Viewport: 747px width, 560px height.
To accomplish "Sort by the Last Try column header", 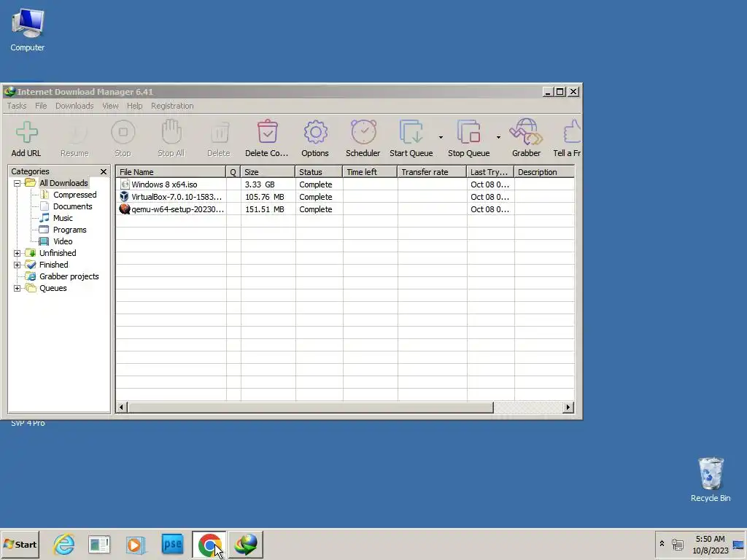I will 490,172.
